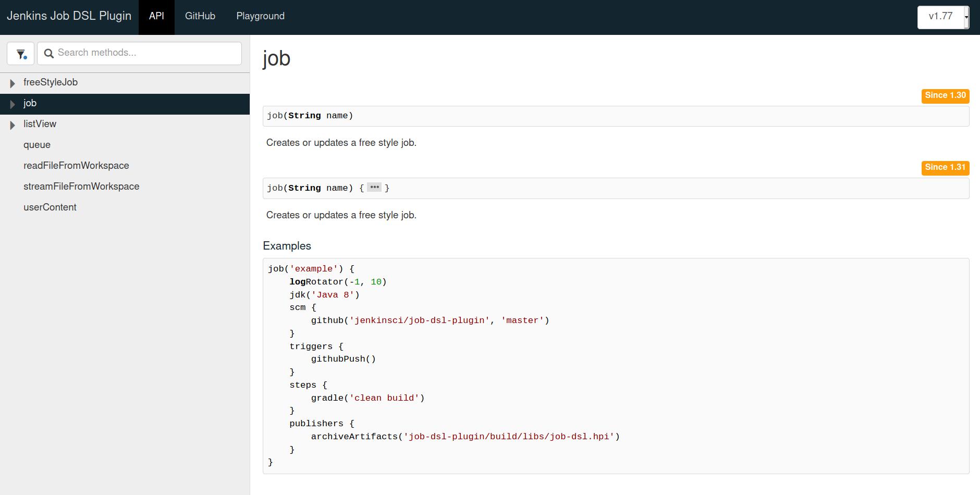
Task: Click the dropdown arrow on the version selector
Action: pyautogui.click(x=967, y=16)
